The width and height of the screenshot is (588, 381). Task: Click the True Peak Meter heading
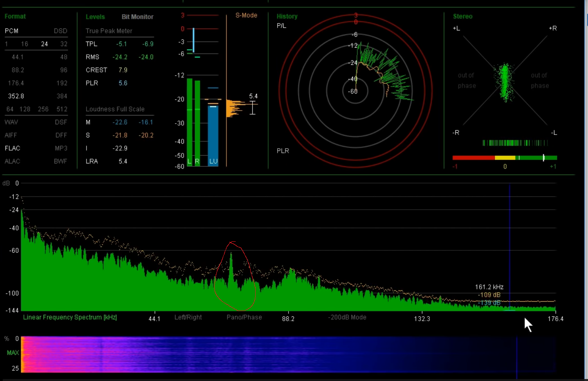point(109,31)
